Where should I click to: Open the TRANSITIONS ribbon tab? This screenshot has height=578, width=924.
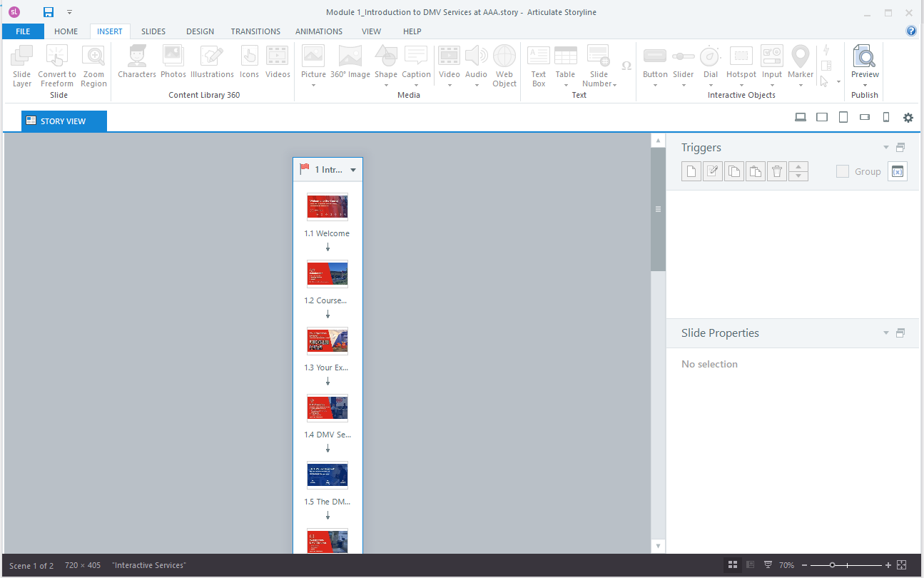(x=255, y=31)
